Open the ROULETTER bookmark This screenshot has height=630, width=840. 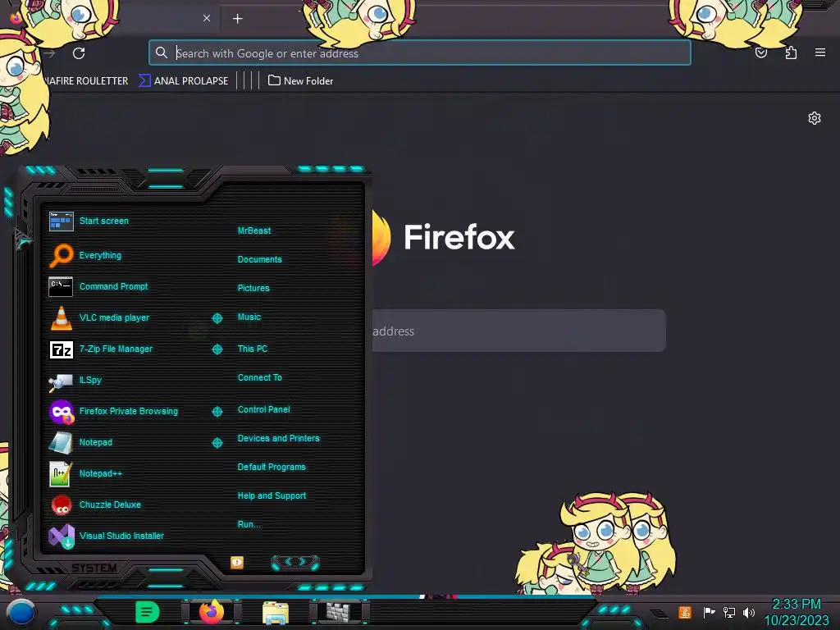(89, 81)
